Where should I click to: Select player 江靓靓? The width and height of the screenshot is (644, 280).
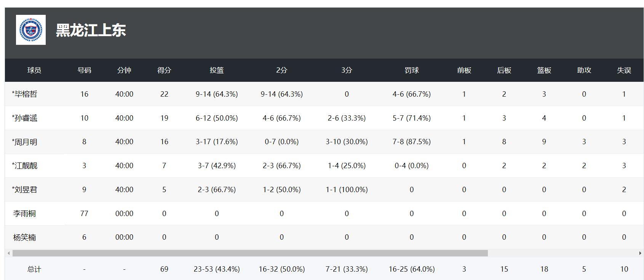(25, 166)
